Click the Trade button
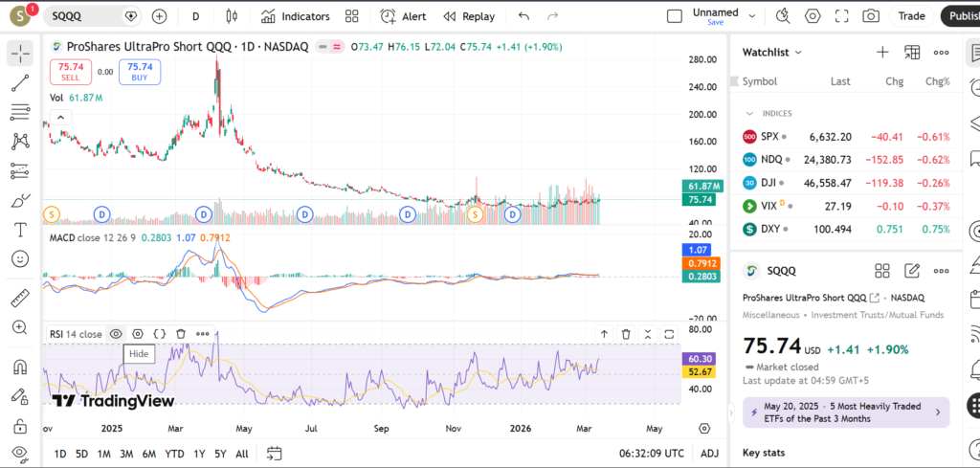The width and height of the screenshot is (980, 468). point(911,16)
